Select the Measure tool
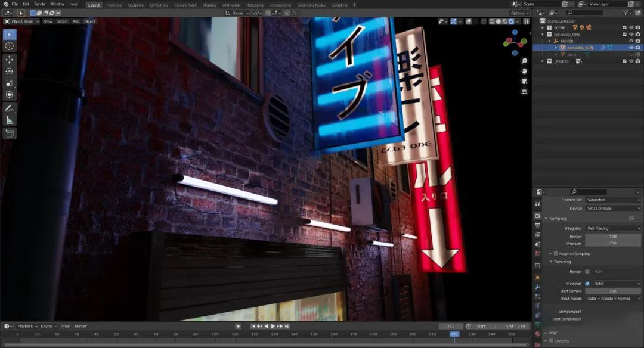This screenshot has width=644, height=348. pyautogui.click(x=9, y=119)
